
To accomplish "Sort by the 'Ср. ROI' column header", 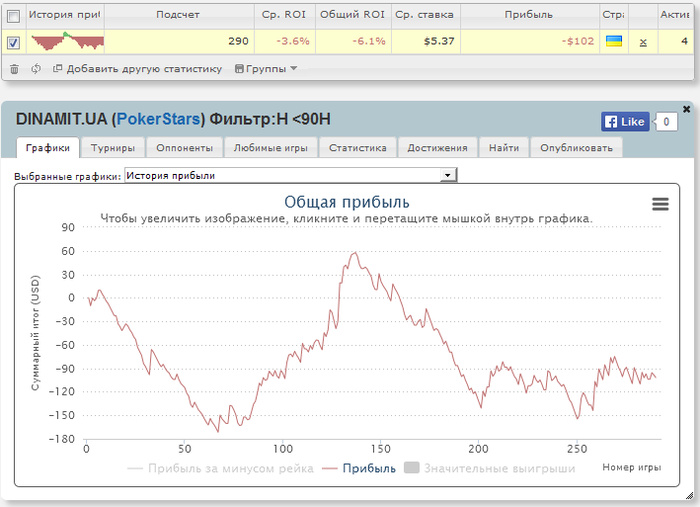I will 284,15.
